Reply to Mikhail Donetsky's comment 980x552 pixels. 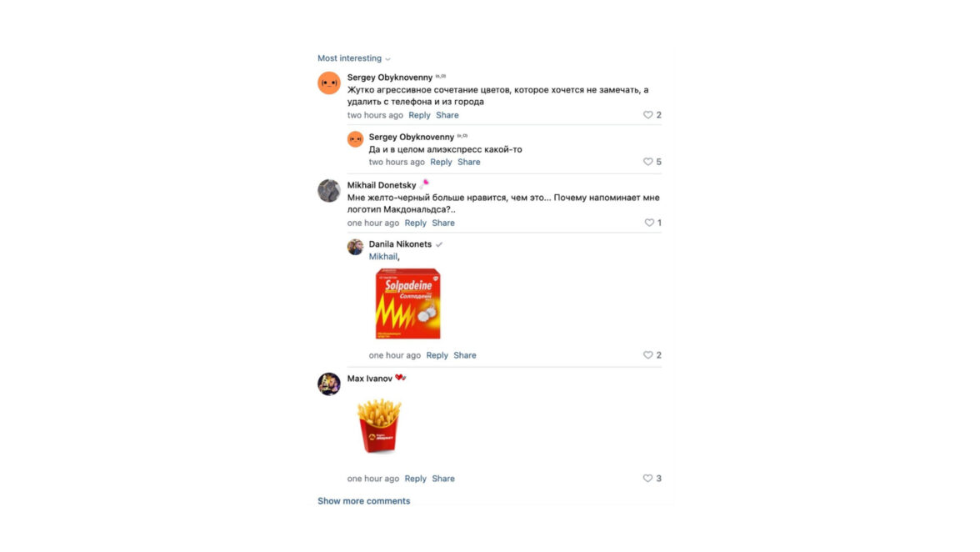pyautogui.click(x=415, y=223)
